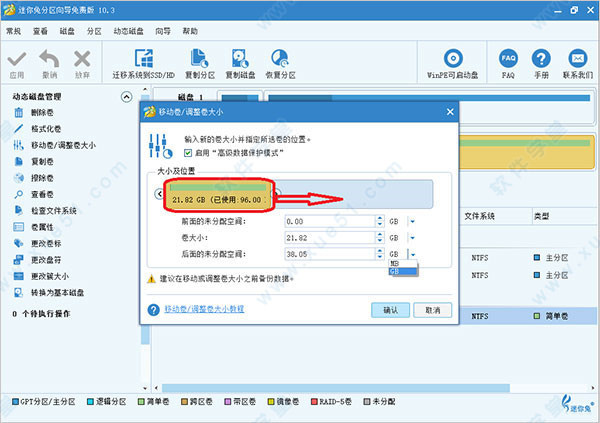Click the 恢复分区 partition recovery icon

coord(280,59)
